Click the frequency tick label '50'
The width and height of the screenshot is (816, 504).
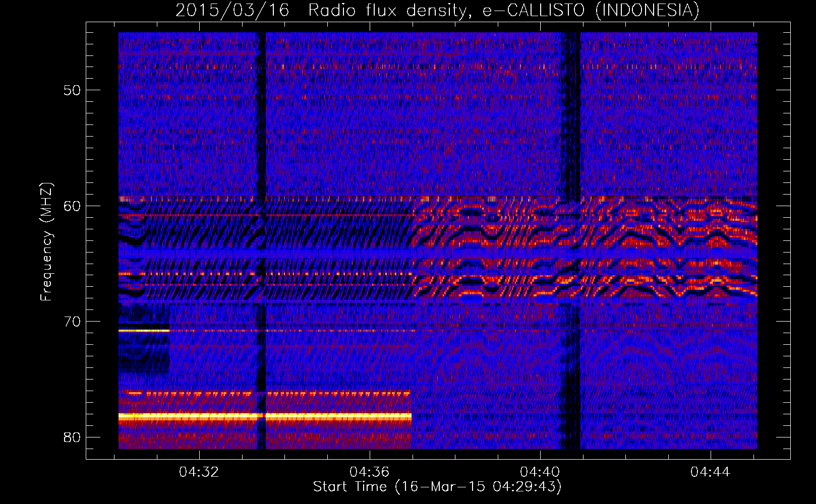point(72,90)
